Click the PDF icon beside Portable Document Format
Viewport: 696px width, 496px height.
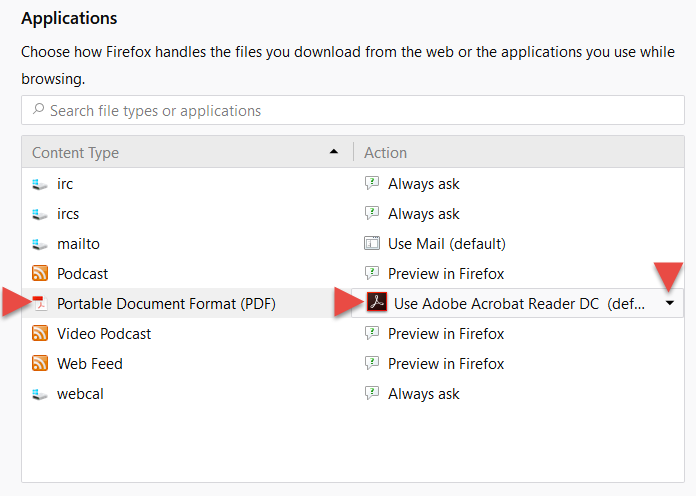tap(40, 304)
